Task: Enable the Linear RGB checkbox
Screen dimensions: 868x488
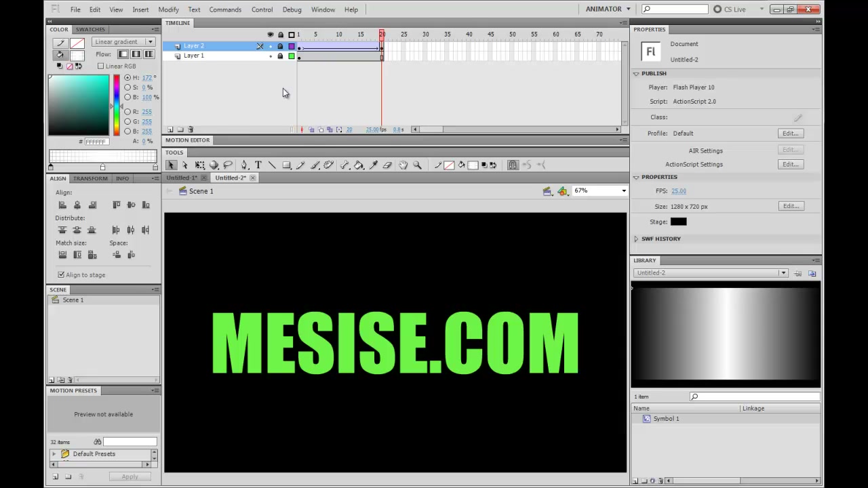Action: (100, 66)
